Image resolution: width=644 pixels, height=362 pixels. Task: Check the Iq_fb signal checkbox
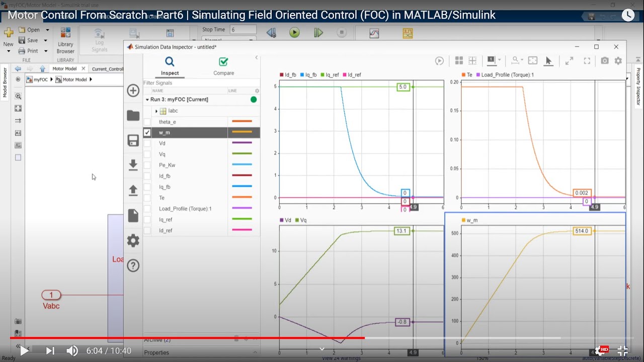pos(147,187)
